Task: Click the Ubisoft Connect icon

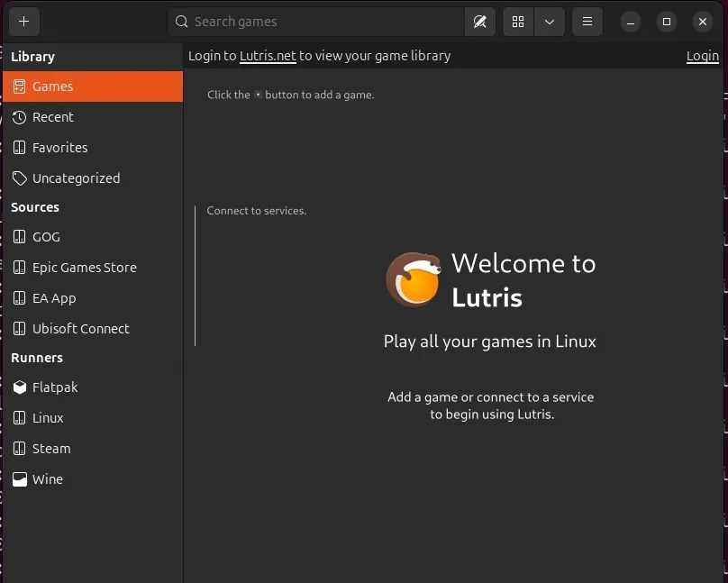Action: click(x=19, y=329)
